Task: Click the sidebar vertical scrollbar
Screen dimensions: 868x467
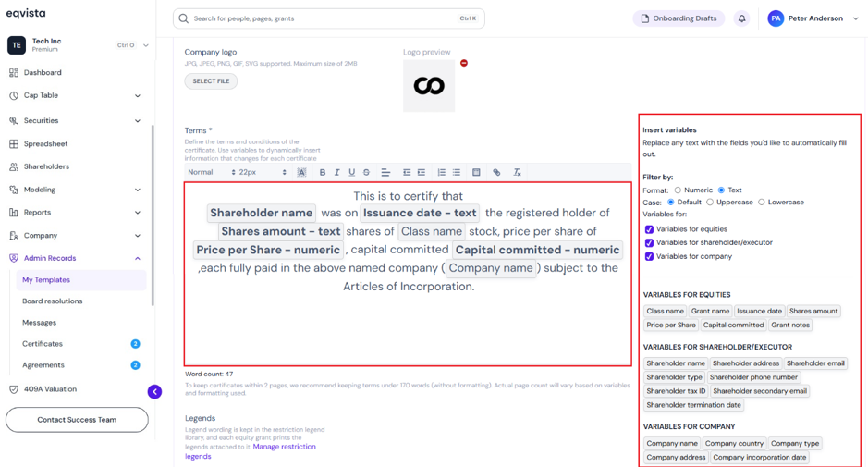Action: [153, 216]
